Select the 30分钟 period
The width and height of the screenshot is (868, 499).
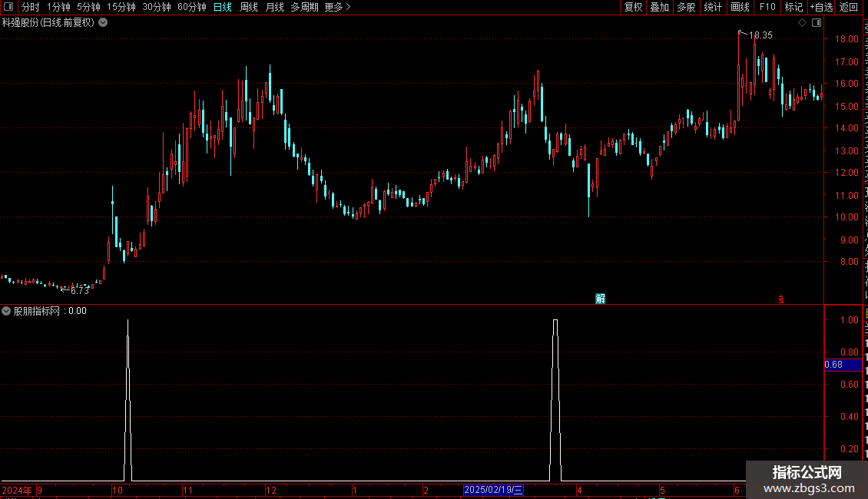click(156, 7)
